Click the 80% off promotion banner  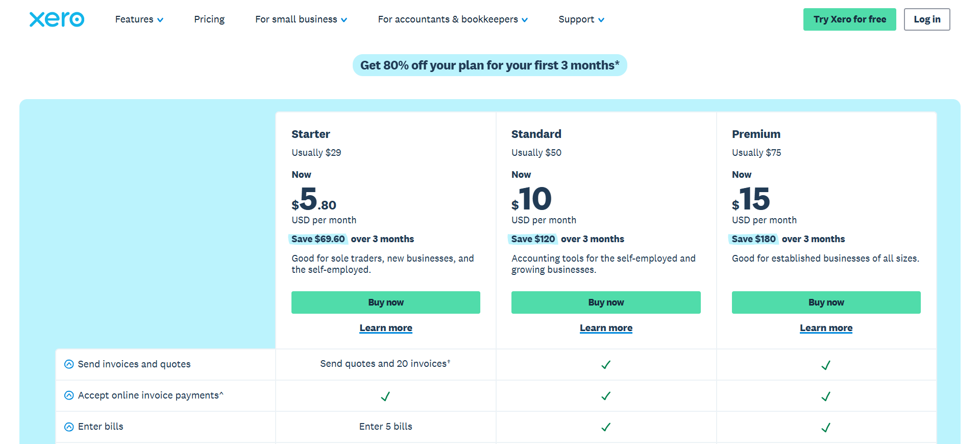pyautogui.click(x=489, y=65)
